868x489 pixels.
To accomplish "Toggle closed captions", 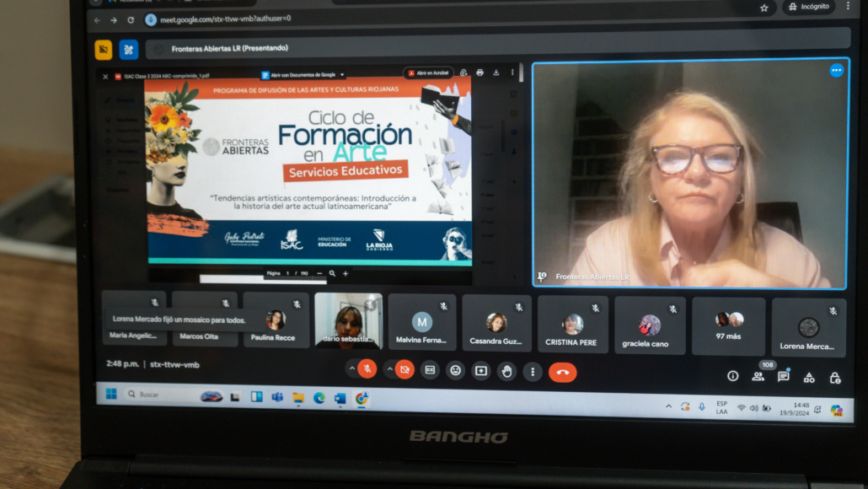I will [430, 370].
